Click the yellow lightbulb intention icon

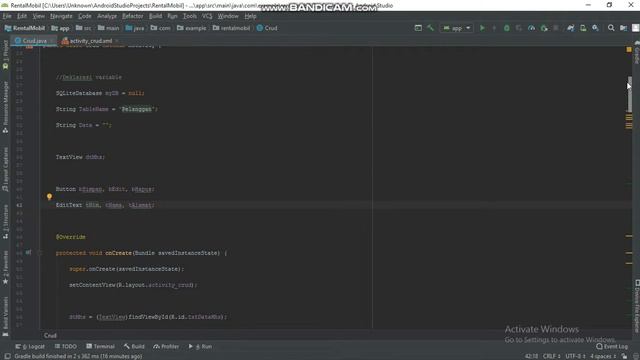[x=49, y=197]
